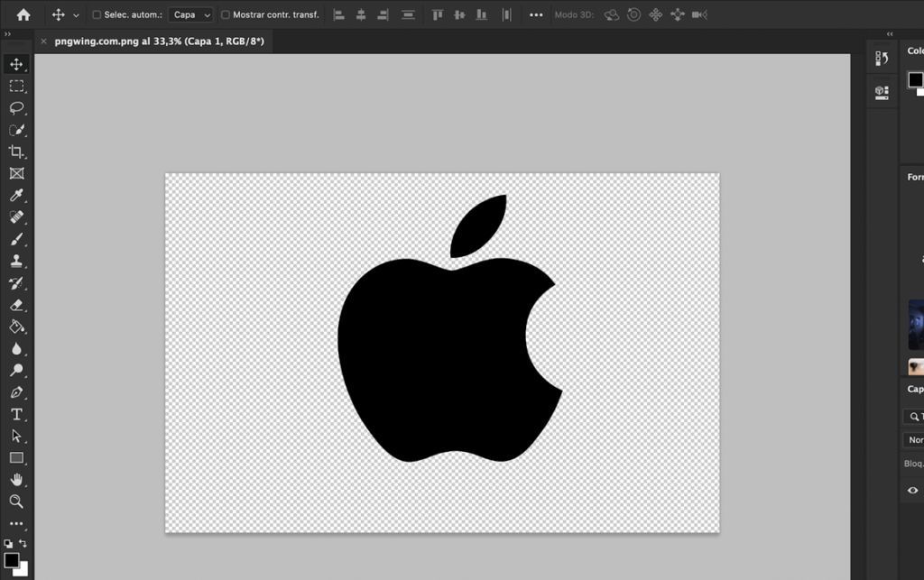Distribute horizontally
Viewport: 924px width, 580px height.
click(507, 14)
